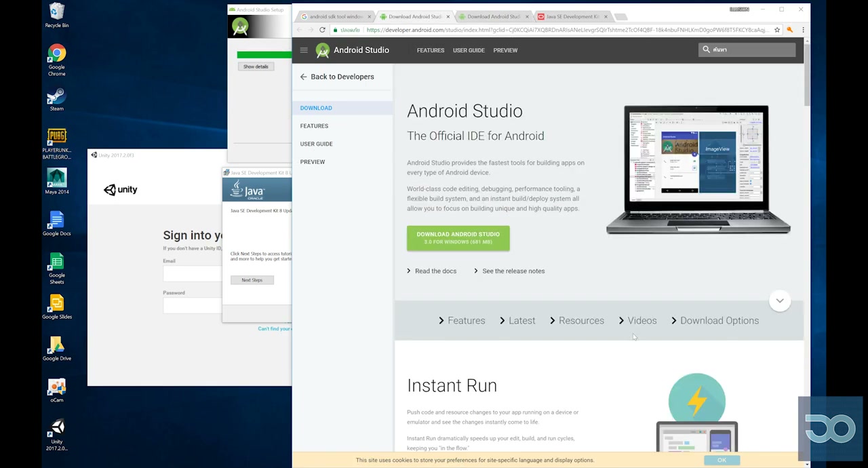Open the Steam desktop shortcut
868x468 pixels.
tap(56, 100)
